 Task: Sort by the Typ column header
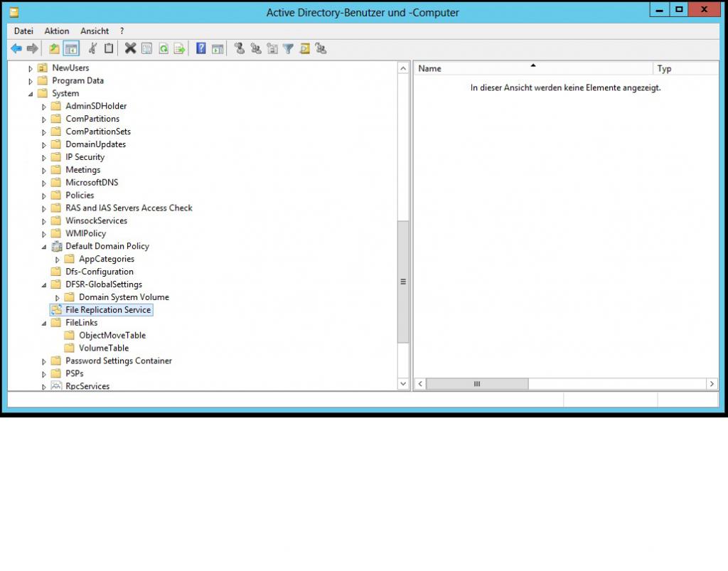[686, 68]
